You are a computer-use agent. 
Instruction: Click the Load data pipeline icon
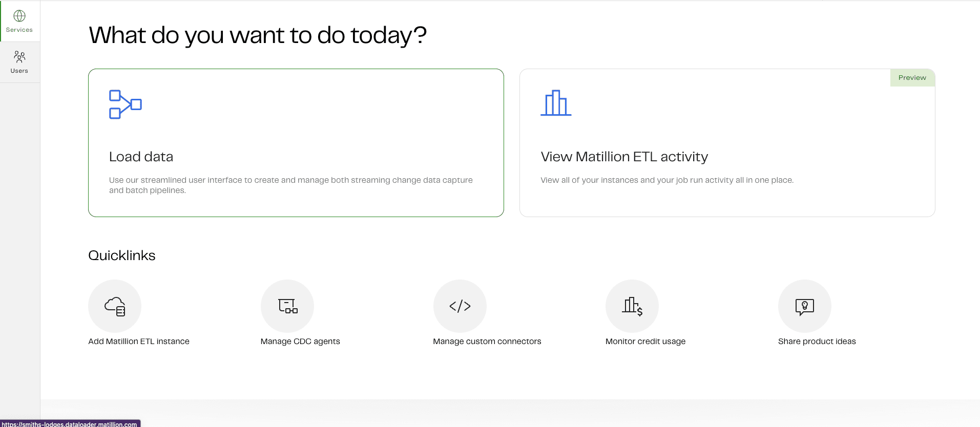tap(125, 104)
